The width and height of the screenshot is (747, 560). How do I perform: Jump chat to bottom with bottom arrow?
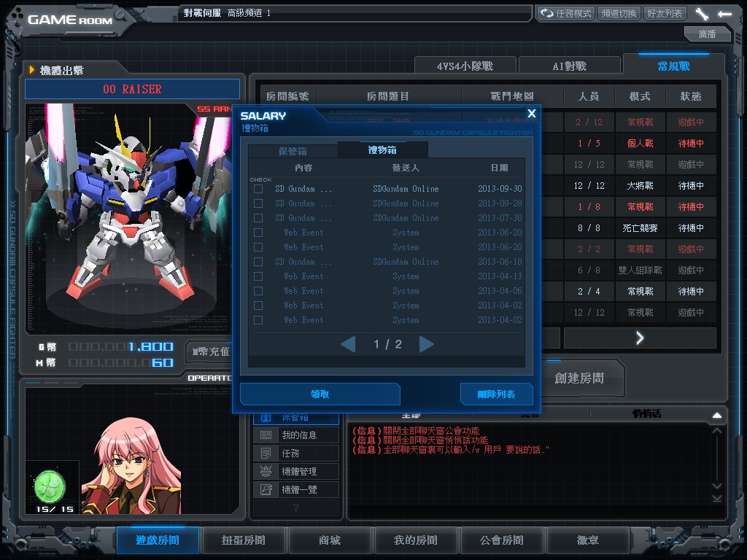tap(717, 498)
